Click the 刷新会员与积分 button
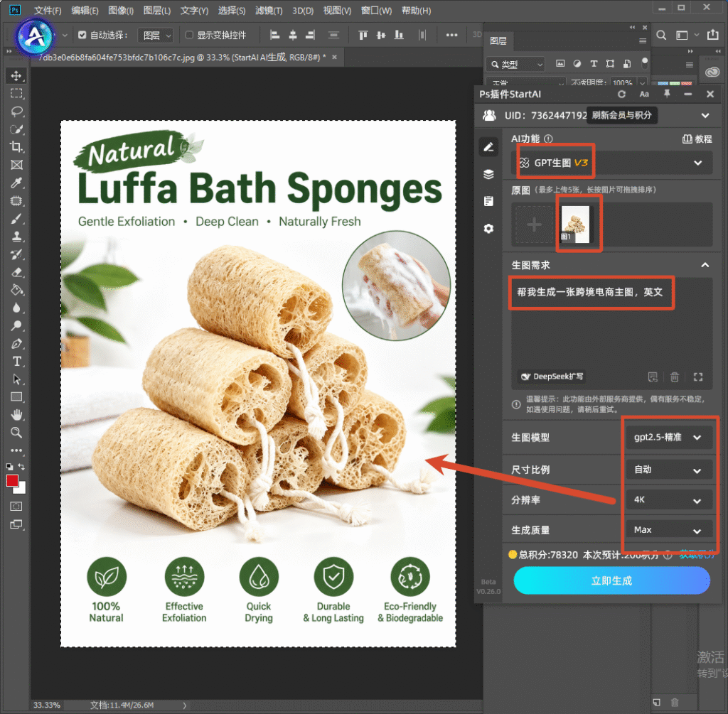The height and width of the screenshot is (714, 728). (x=621, y=115)
